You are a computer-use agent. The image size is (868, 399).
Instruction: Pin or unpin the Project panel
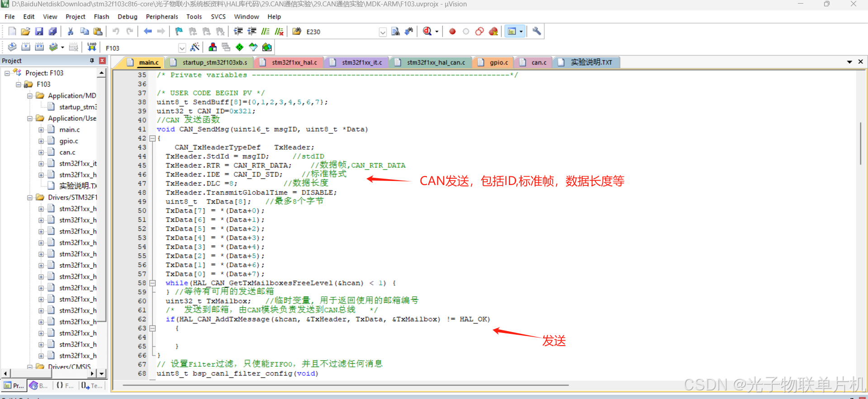[92, 61]
